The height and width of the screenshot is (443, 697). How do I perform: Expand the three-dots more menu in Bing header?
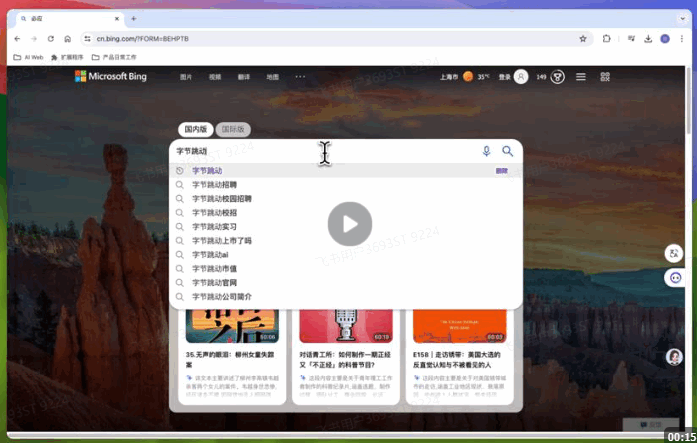300,77
